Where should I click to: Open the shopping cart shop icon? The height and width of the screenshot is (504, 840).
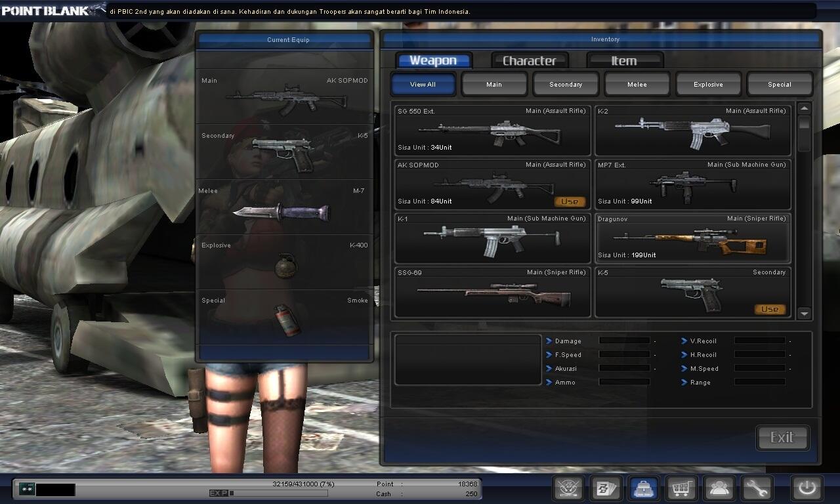[681, 488]
